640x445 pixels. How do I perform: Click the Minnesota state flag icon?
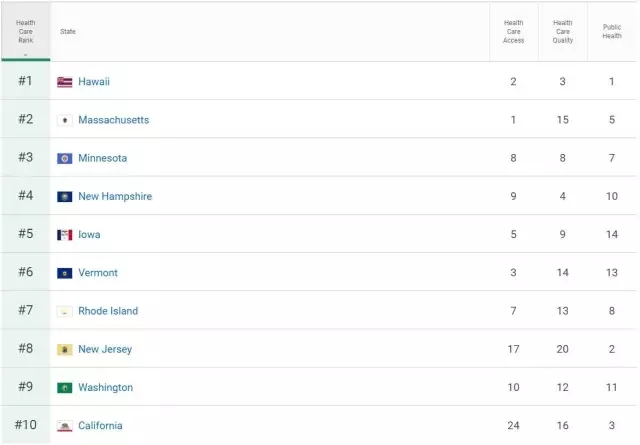(x=65, y=158)
